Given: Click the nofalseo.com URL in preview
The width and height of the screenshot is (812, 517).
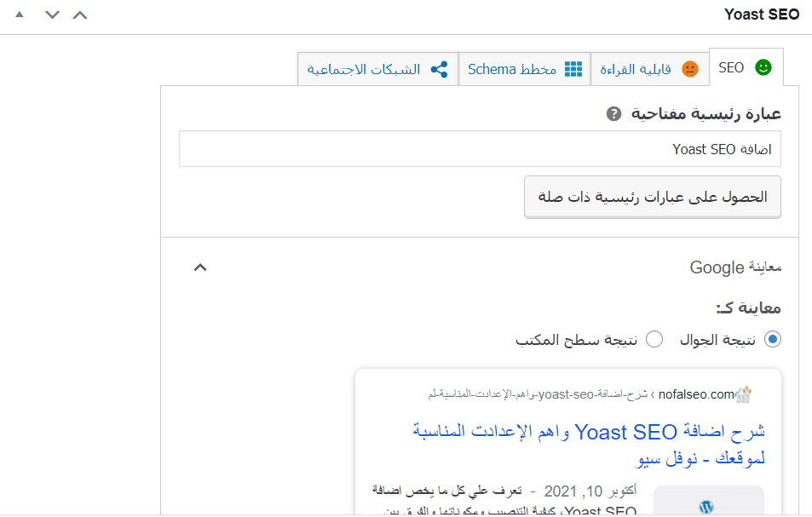Looking at the screenshot, I should (696, 395).
